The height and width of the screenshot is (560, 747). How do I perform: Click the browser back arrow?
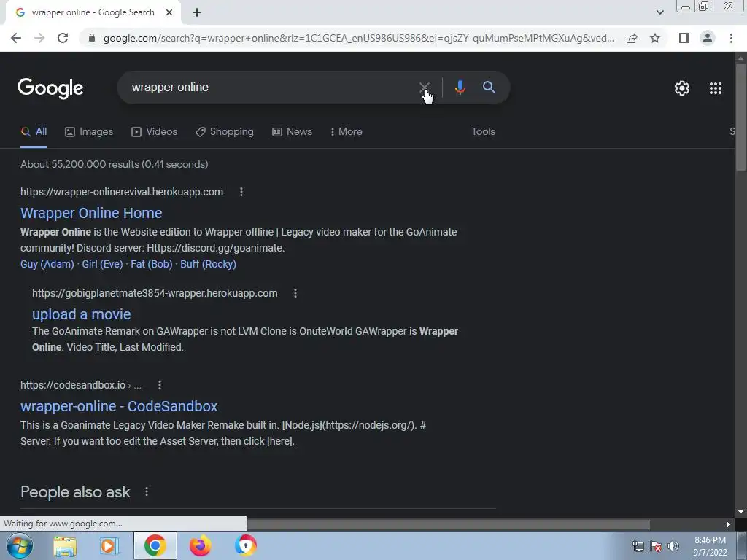tap(16, 38)
